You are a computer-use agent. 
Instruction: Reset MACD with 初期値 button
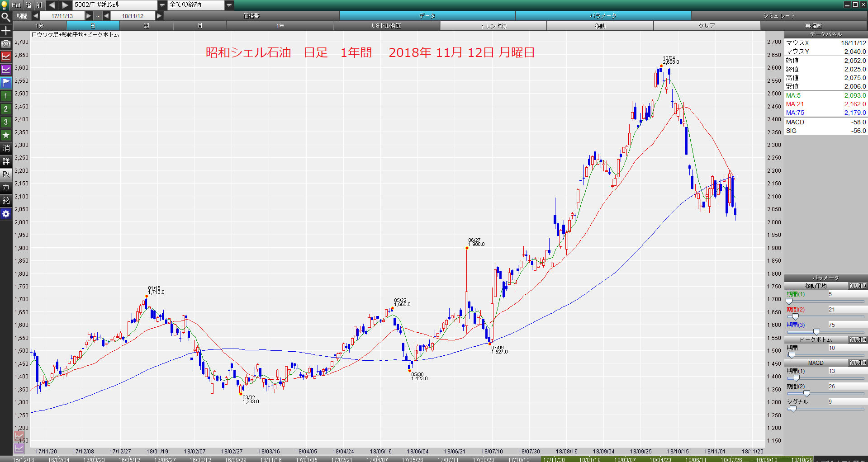click(858, 363)
